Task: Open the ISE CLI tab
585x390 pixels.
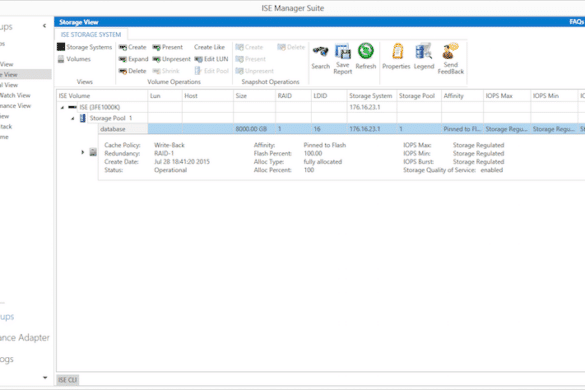Action: (x=68, y=380)
